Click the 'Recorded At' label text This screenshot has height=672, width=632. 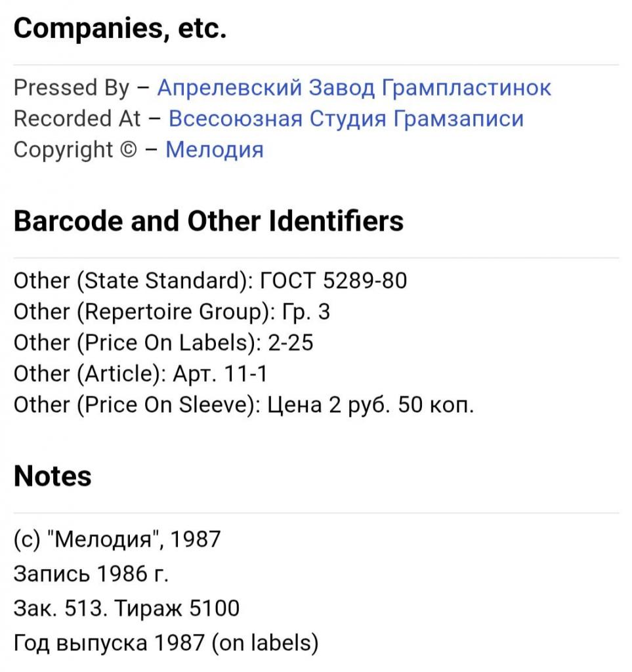pyautogui.click(x=77, y=119)
